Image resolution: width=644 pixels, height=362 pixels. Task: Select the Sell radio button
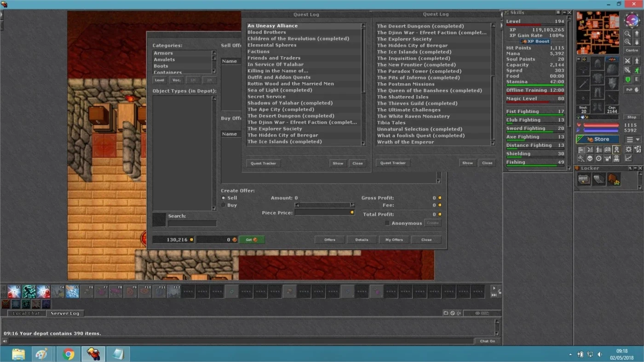tap(224, 198)
